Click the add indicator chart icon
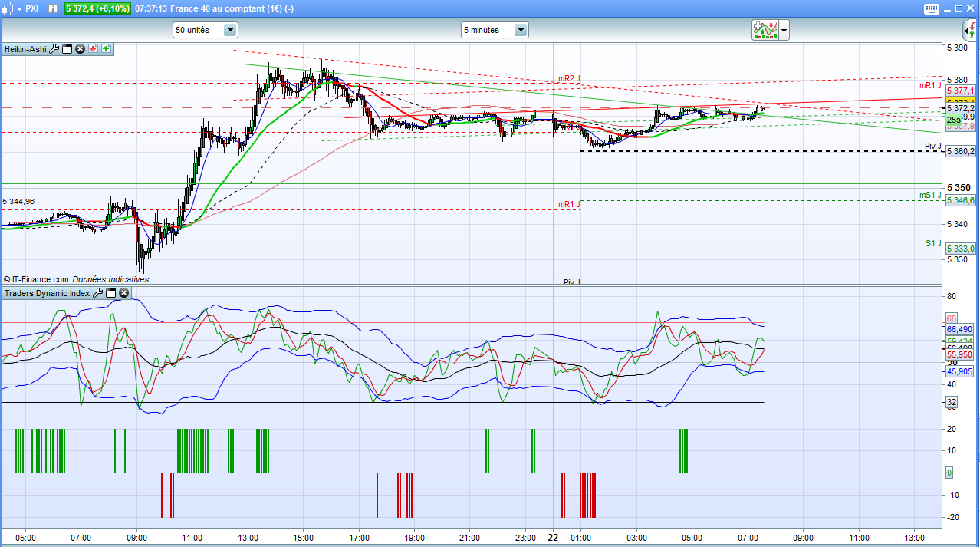The image size is (980, 547). coord(765,30)
